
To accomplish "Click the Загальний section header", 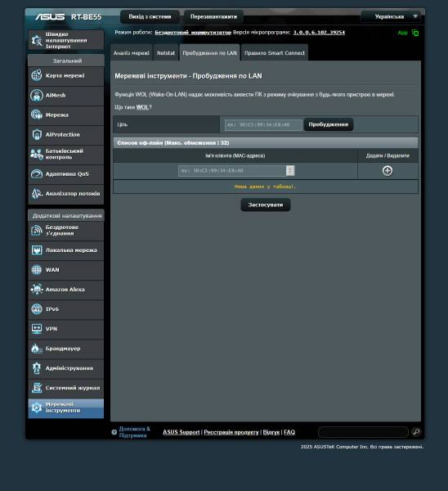I will point(66,61).
